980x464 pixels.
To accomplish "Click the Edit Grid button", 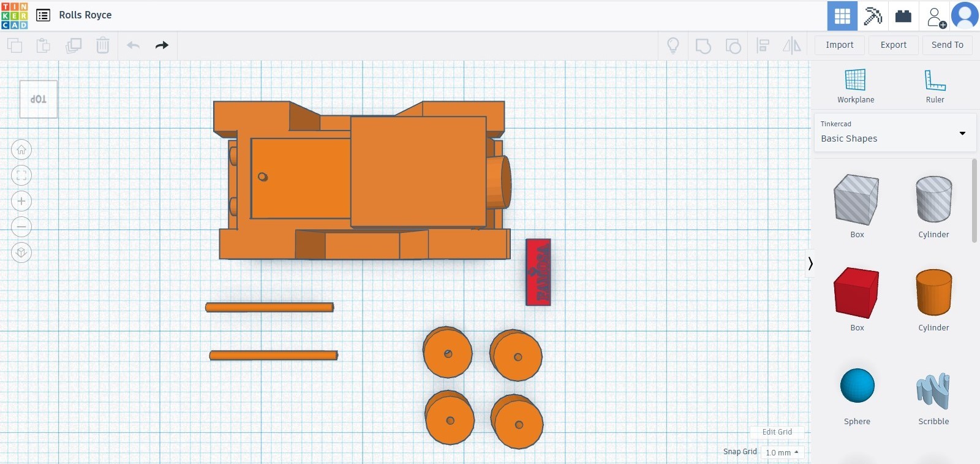I will pyautogui.click(x=777, y=432).
